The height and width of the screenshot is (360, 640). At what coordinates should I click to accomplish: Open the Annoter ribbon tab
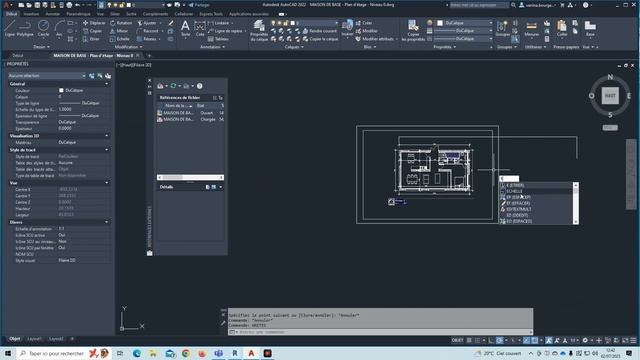click(x=53, y=13)
